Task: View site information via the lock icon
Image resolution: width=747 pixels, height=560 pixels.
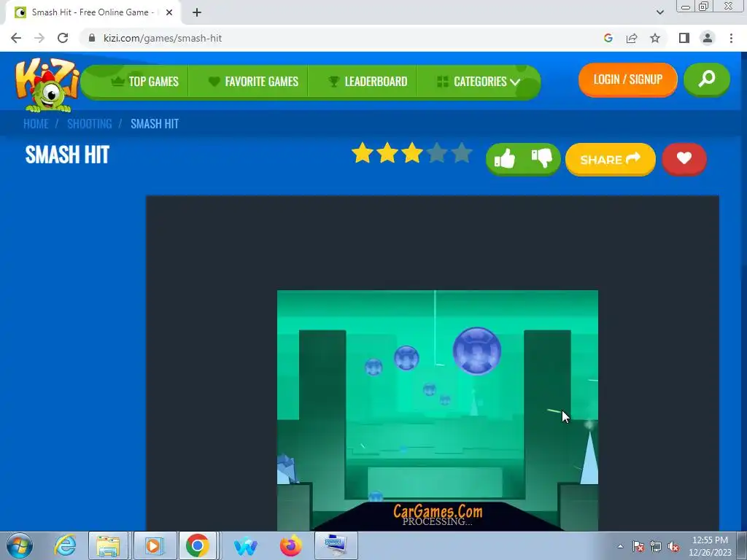Action: pos(92,38)
